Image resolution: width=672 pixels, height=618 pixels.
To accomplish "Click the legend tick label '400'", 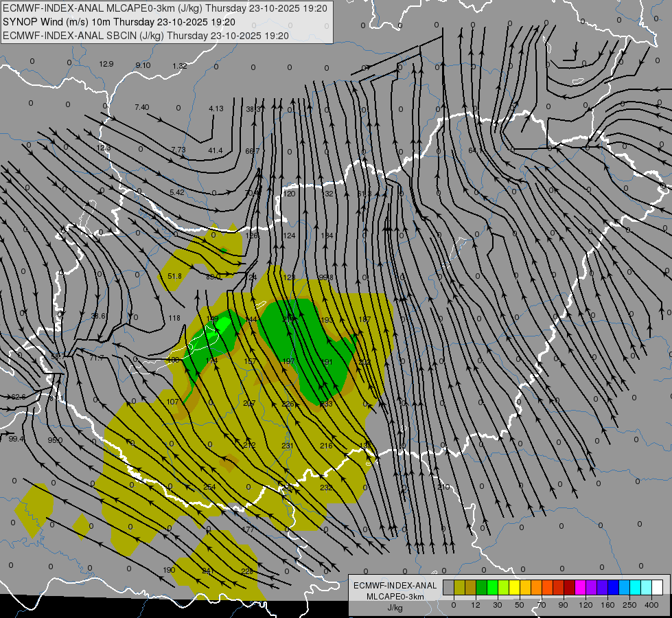I will (x=651, y=605).
